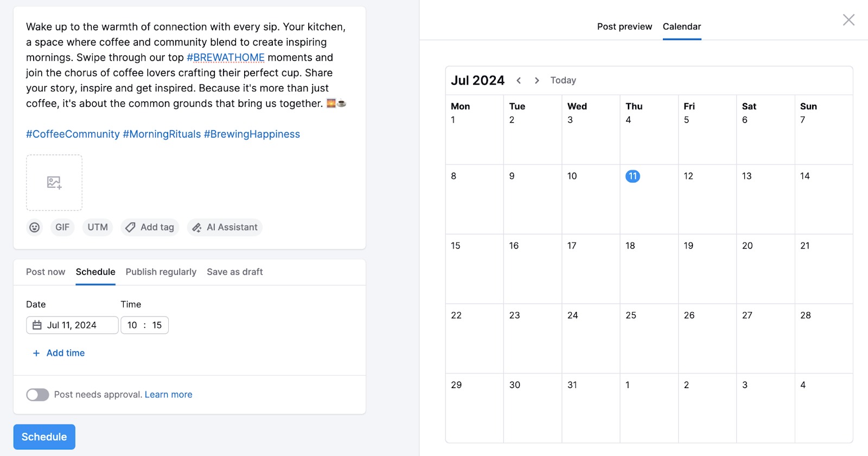The image size is (868, 456).
Task: Open the Learn more link
Action: [x=168, y=395]
